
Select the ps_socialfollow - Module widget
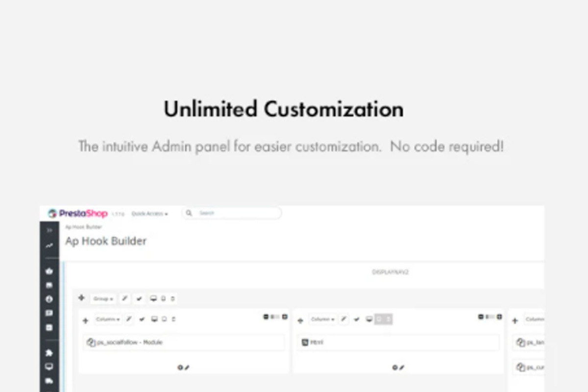(x=184, y=343)
